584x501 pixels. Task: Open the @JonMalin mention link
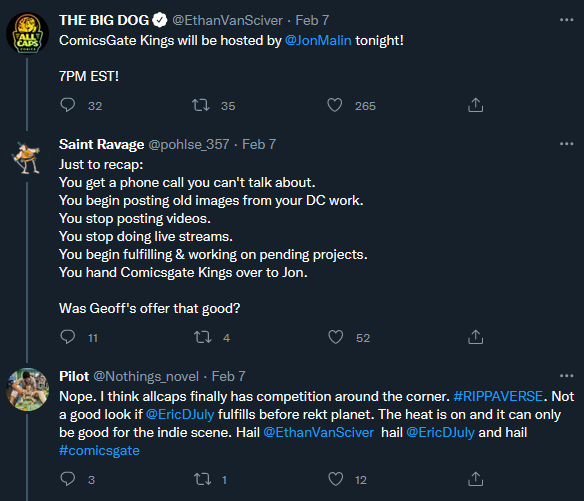point(318,40)
